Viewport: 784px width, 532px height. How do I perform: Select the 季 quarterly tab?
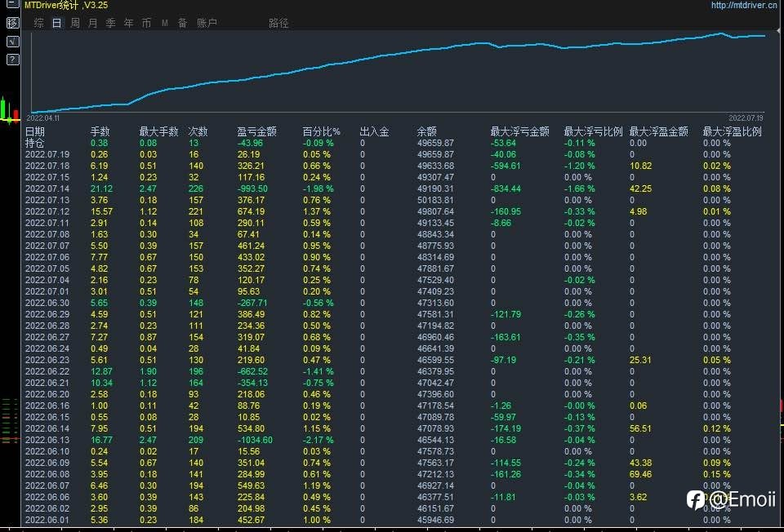[x=110, y=23]
